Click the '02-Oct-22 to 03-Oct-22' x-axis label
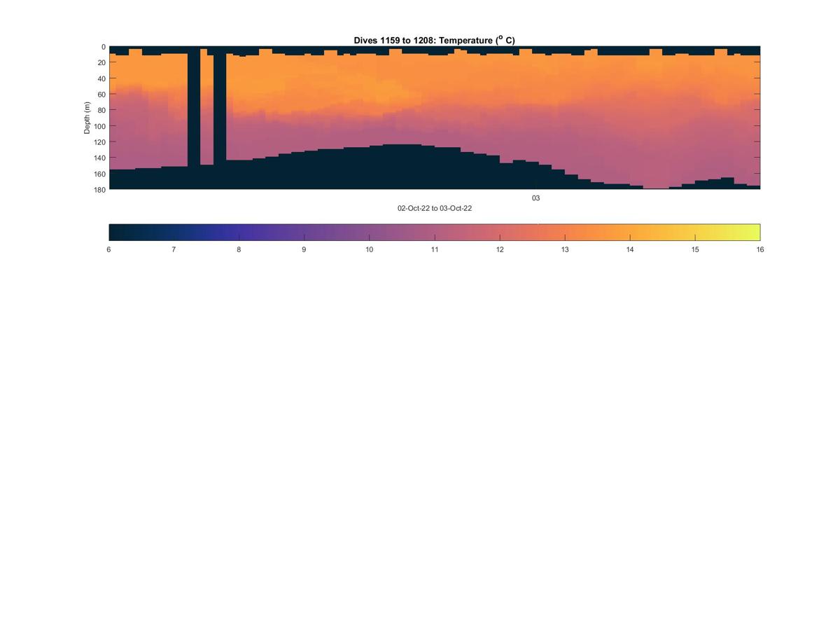Screen dimensions: 840x620 [435, 208]
